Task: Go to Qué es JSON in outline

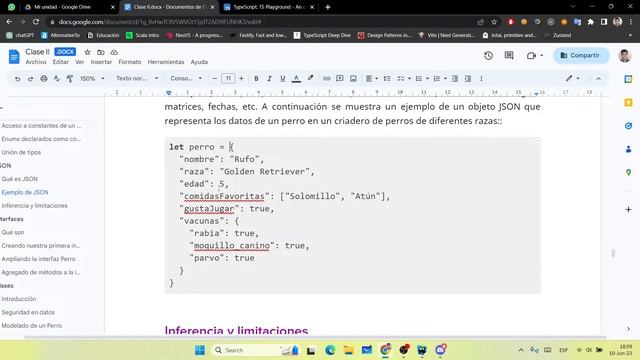Action: [x=20, y=179]
